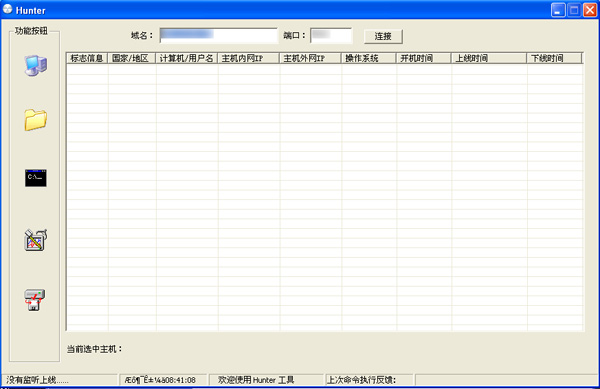
Task: Sort by the 国家/地区 column header
Action: [132, 58]
